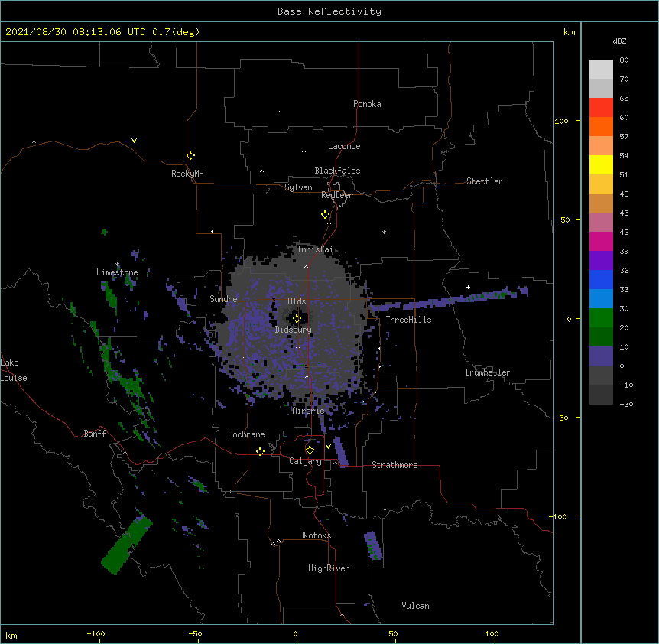
Task: Click the yellow diamond marker below Cochrane
Action: [260, 451]
